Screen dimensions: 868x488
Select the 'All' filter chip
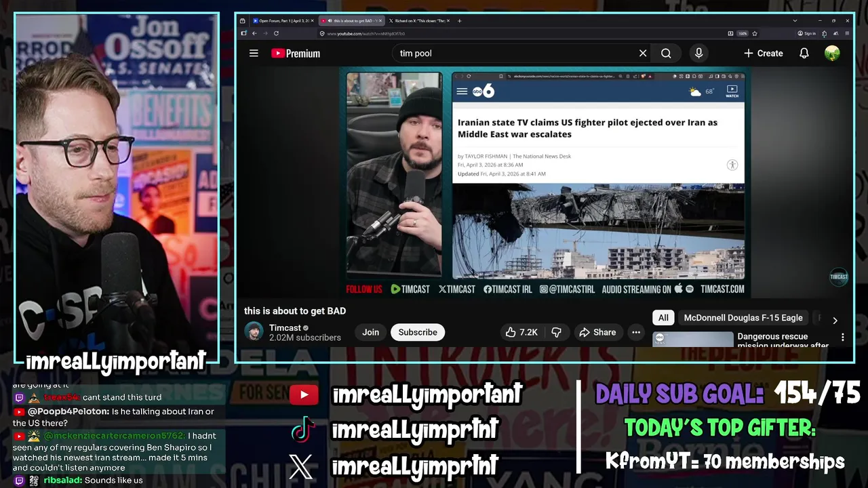tap(663, 318)
